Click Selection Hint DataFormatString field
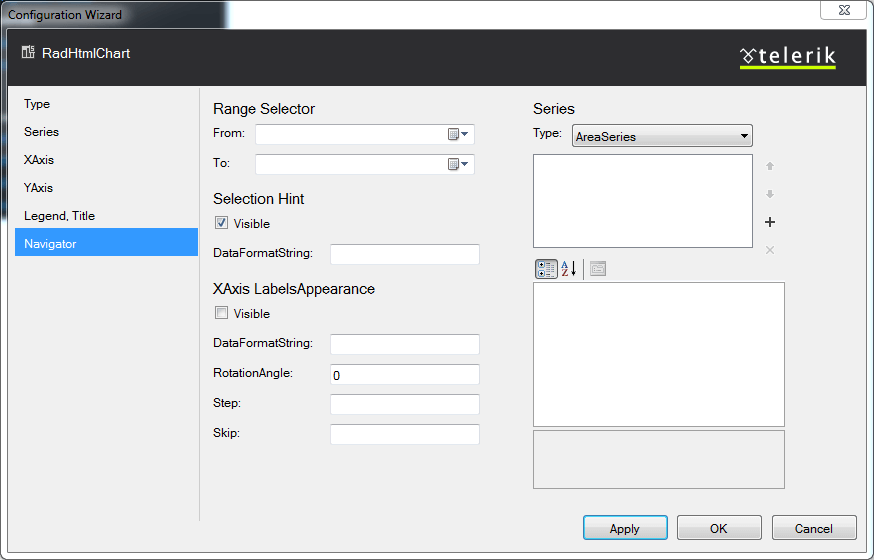Image resolution: width=874 pixels, height=560 pixels. [x=405, y=254]
